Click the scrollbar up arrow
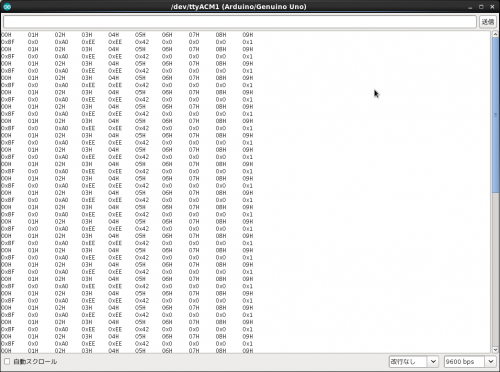The width and height of the screenshot is (500, 372). point(495,34)
